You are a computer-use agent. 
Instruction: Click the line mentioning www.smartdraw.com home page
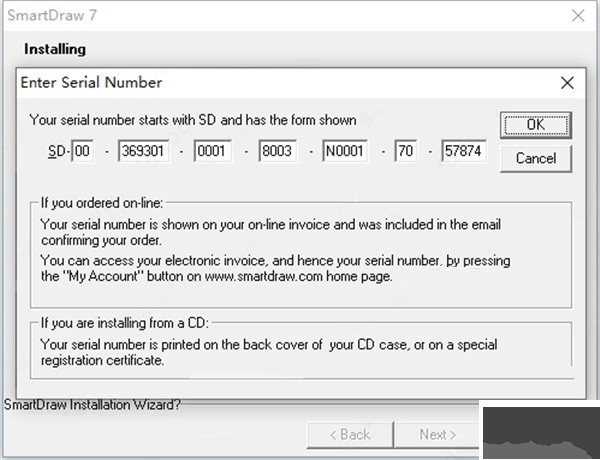[x=217, y=276]
